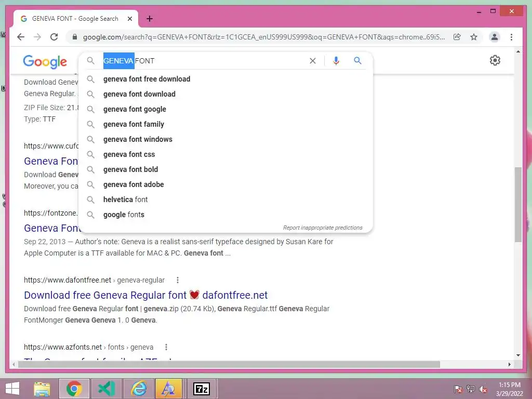Click the forward navigation arrow
This screenshot has height=399, width=532.
[37, 37]
